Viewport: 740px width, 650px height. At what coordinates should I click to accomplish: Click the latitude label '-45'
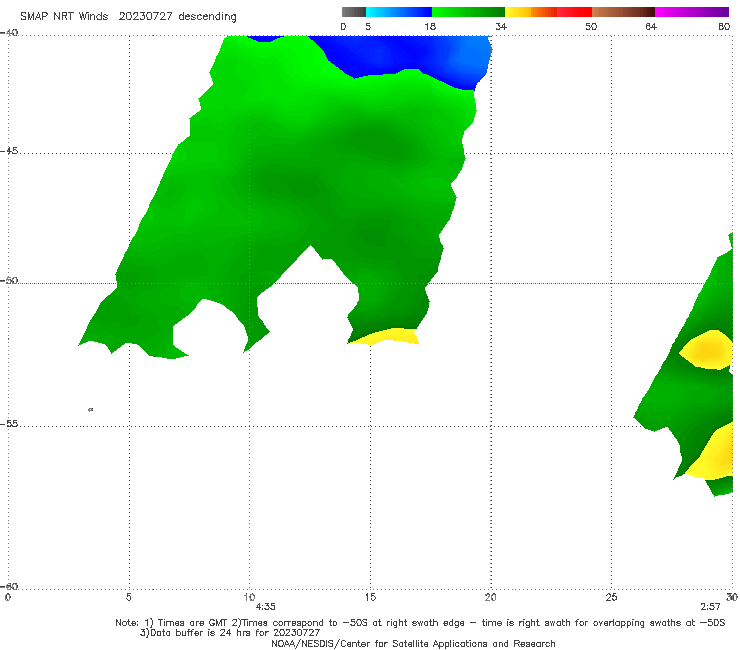[x=9, y=151]
